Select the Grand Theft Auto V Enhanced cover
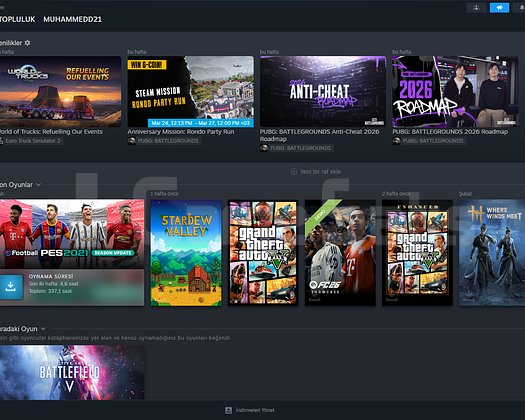This screenshot has height=420, width=525. (x=417, y=253)
